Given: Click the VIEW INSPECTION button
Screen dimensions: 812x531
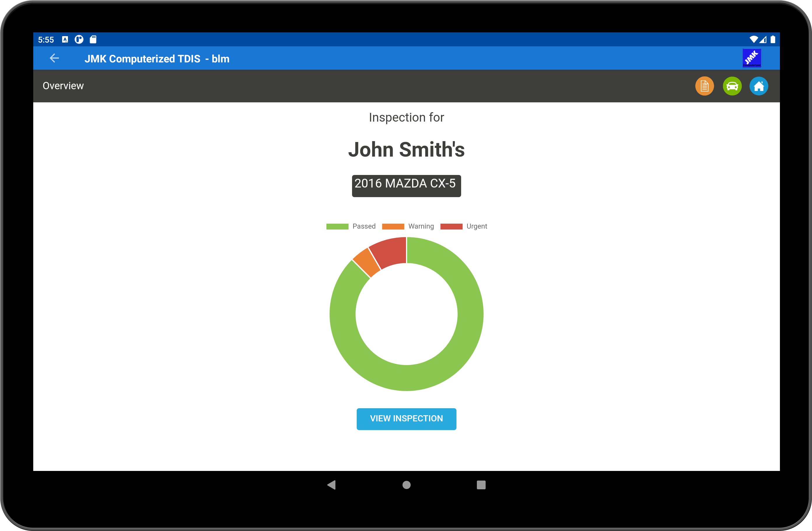Looking at the screenshot, I should [406, 418].
